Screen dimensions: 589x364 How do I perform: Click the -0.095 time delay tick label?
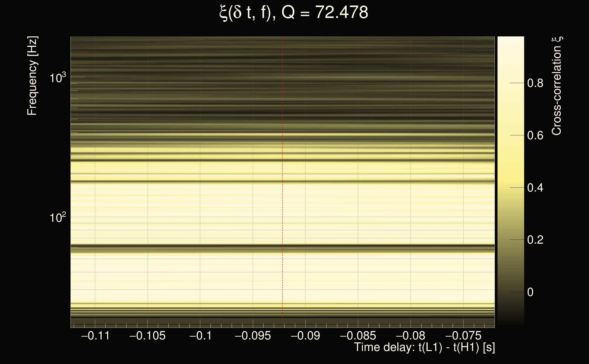pos(253,336)
